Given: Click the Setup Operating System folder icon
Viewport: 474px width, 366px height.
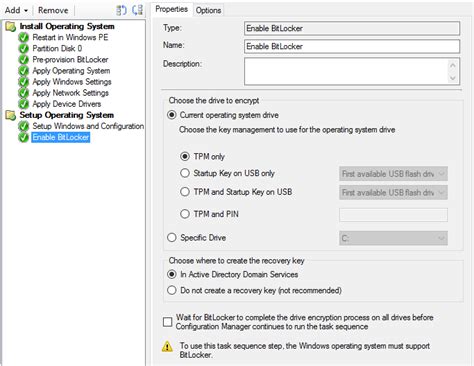Looking at the screenshot, I should coord(11,115).
